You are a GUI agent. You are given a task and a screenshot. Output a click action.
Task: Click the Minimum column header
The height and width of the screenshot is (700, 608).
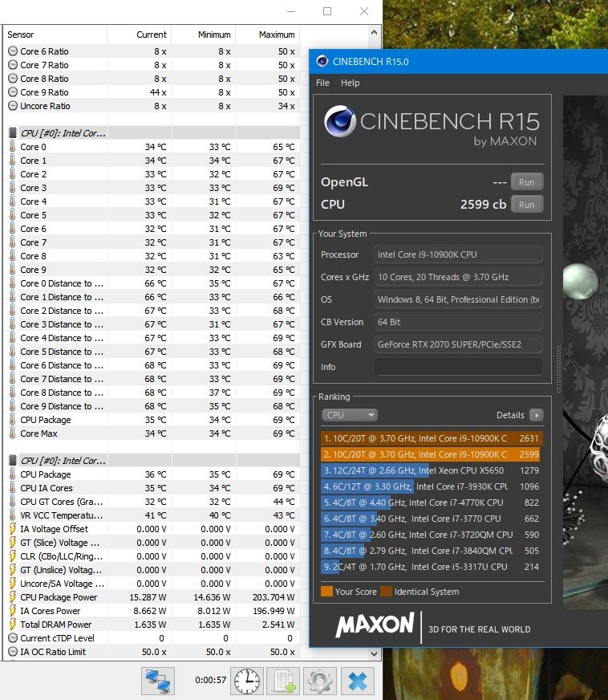tap(214, 35)
